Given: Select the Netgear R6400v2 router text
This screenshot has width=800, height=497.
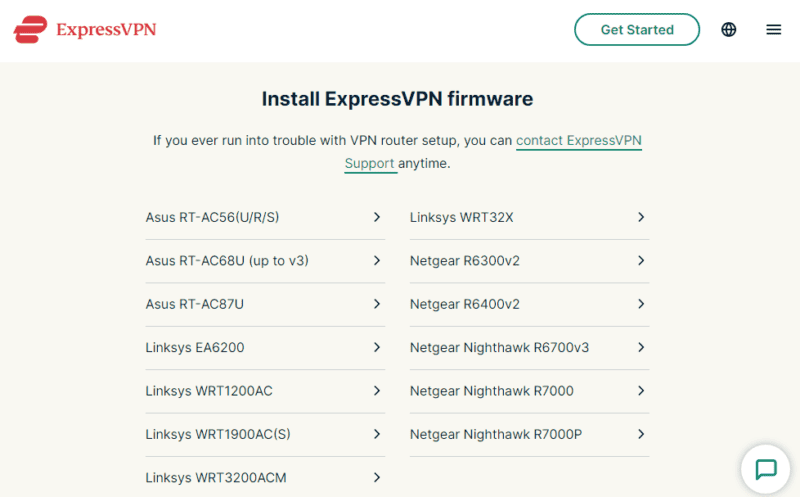Looking at the screenshot, I should 465,304.
